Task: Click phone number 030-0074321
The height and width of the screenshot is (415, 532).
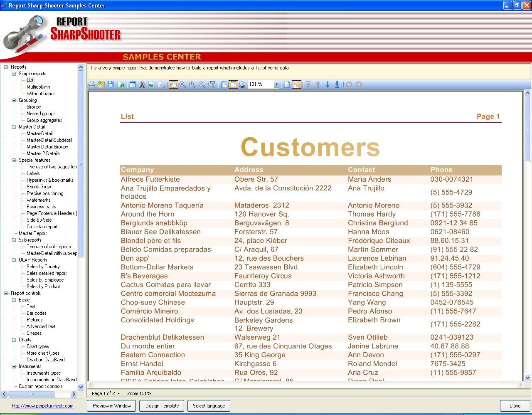Action: [452, 179]
